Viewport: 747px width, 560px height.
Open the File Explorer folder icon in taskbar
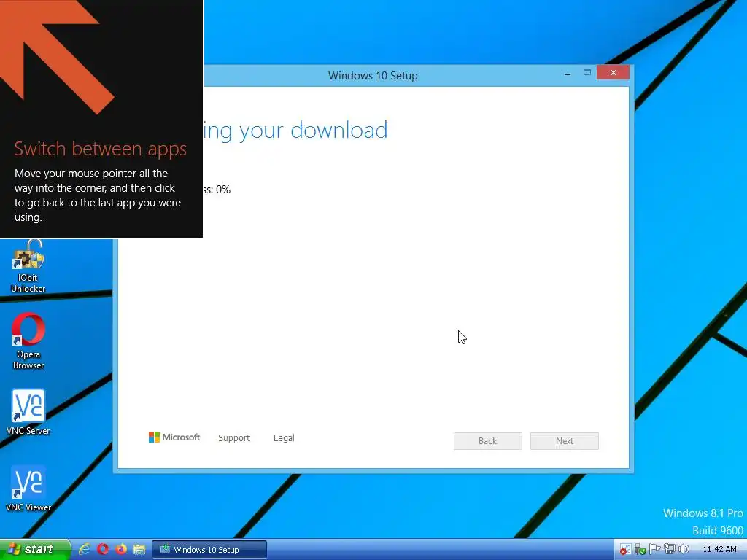pyautogui.click(x=139, y=549)
